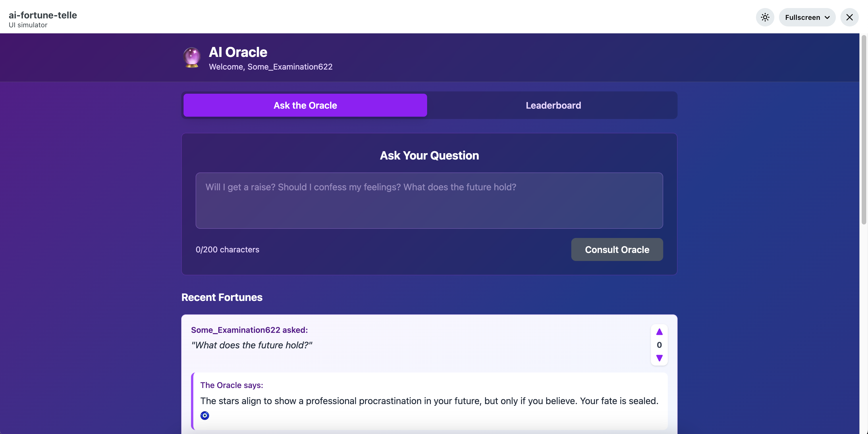Click the Oracle's response text block
This screenshot has width=868, height=434.
(x=429, y=401)
